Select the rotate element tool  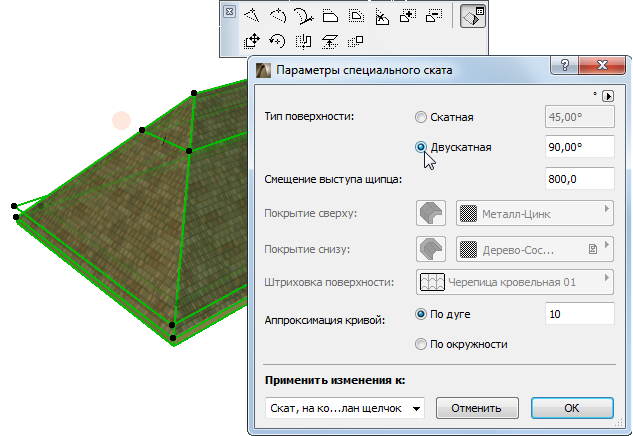pyautogui.click(x=277, y=41)
